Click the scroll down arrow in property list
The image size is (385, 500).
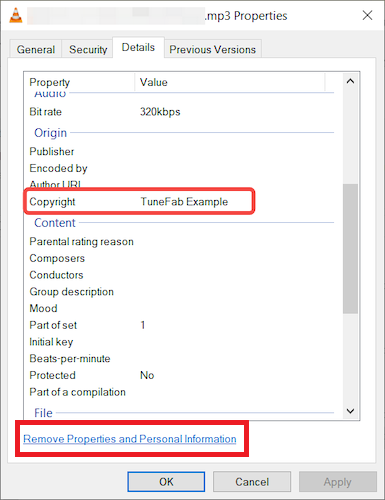pos(350,411)
